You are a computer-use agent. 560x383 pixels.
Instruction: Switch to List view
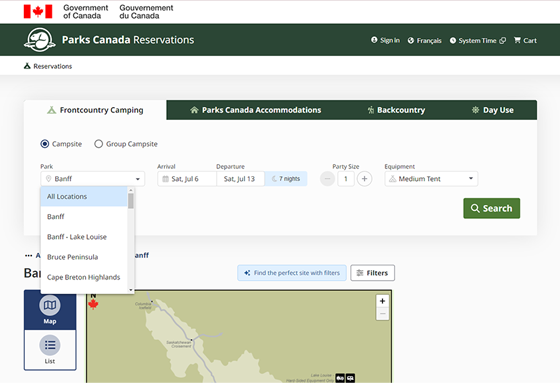(x=50, y=349)
